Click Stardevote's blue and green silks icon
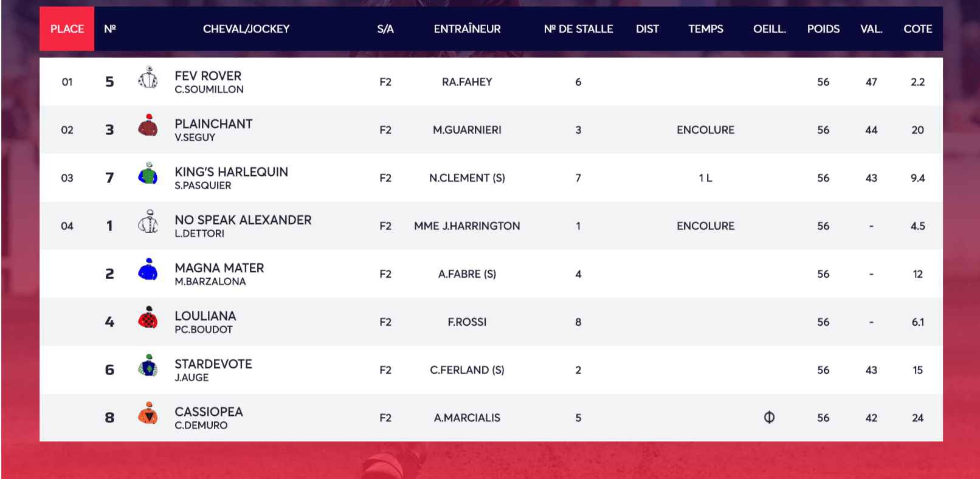The height and width of the screenshot is (479, 980). 148,366
